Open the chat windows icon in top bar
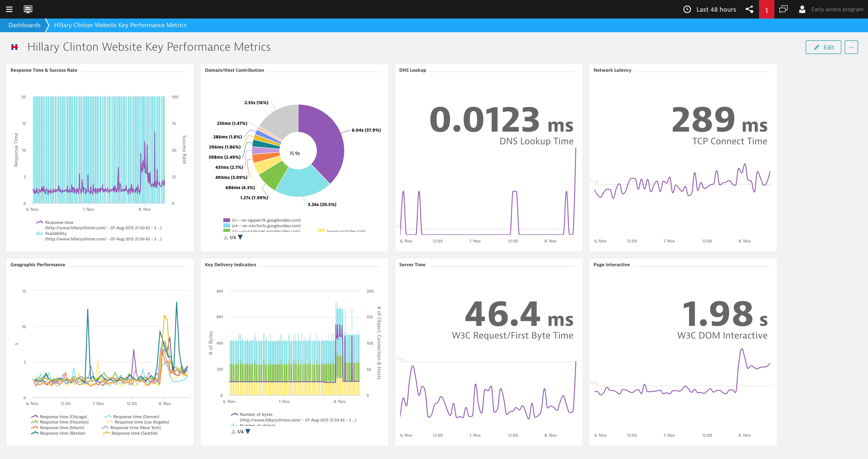 [783, 9]
